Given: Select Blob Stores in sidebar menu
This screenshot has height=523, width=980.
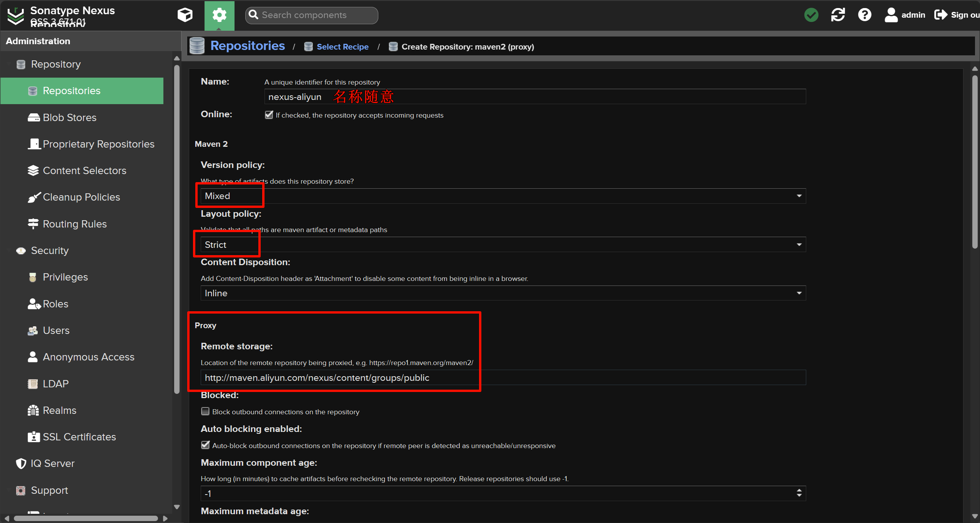Looking at the screenshot, I should click(69, 118).
